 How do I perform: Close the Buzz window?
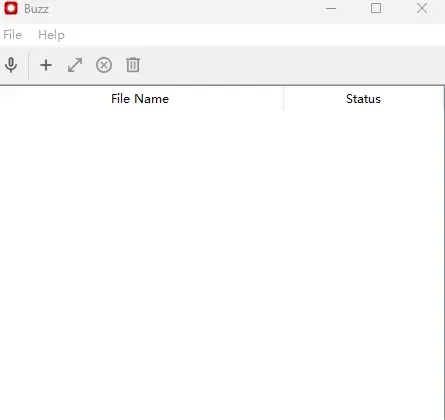(422, 8)
